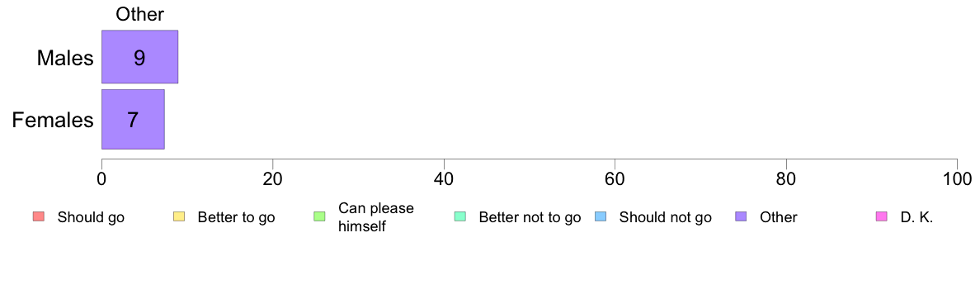Click the Females row label
This screenshot has width=980, height=304.
pos(53,120)
